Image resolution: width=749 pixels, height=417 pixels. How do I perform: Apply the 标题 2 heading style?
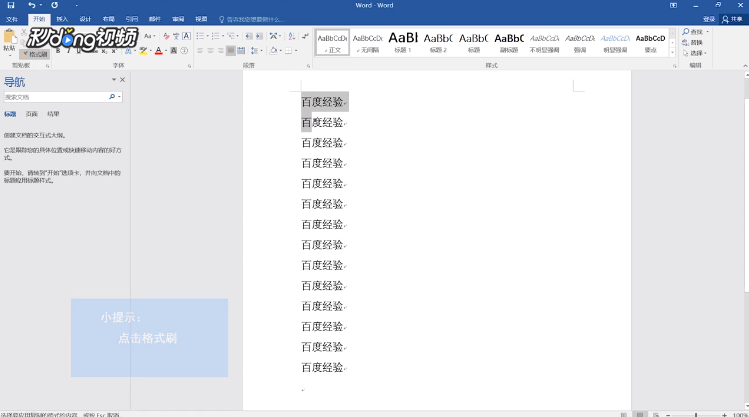click(438, 42)
